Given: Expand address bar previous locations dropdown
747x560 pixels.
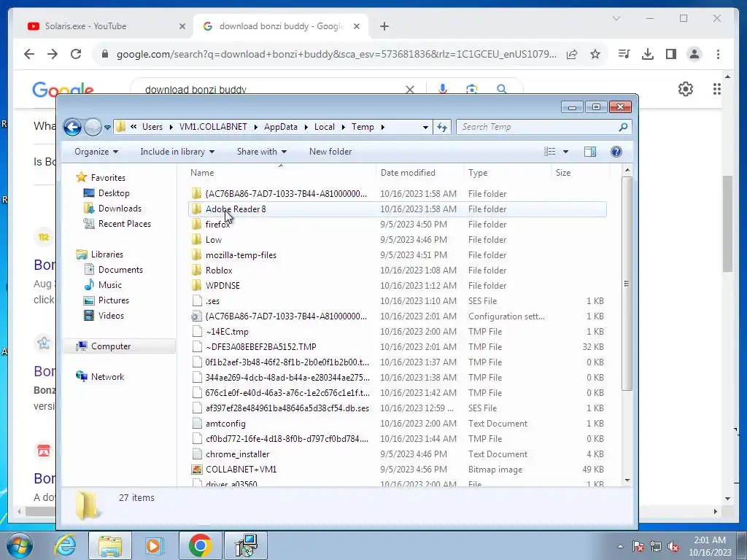Looking at the screenshot, I should [425, 127].
